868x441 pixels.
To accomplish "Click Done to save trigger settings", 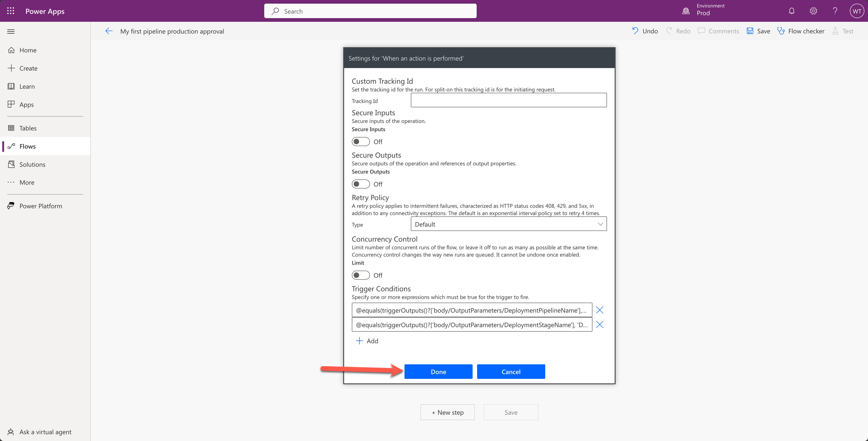I will (439, 371).
